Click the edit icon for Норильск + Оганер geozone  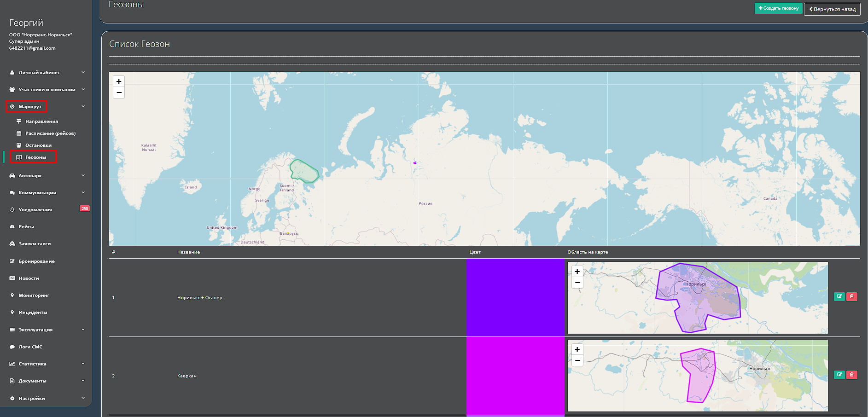click(x=839, y=296)
